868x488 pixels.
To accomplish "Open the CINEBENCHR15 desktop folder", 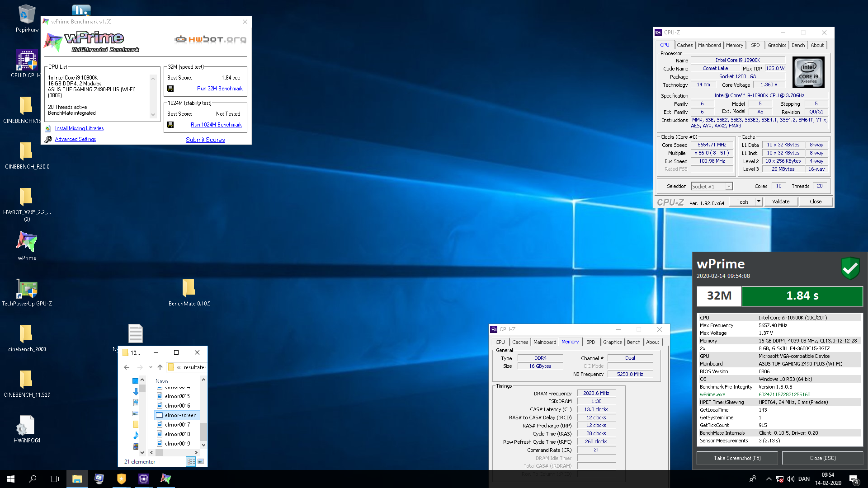I will 26,109.
